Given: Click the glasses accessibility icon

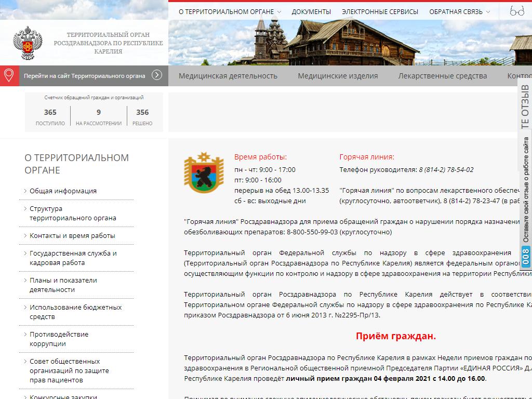Looking at the screenshot, I should tap(516, 11).
